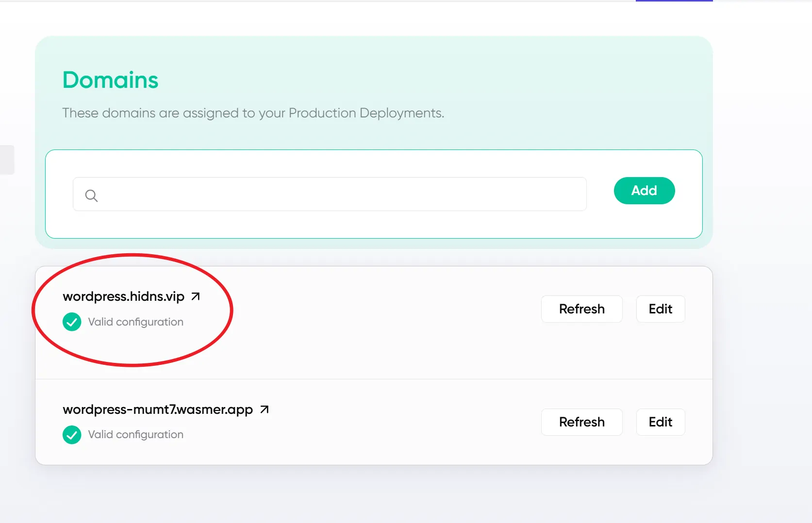Screen dimensions: 812x523
Task: Edit the wordpress-mumt7.wasmer.app domain
Action: tap(660, 422)
